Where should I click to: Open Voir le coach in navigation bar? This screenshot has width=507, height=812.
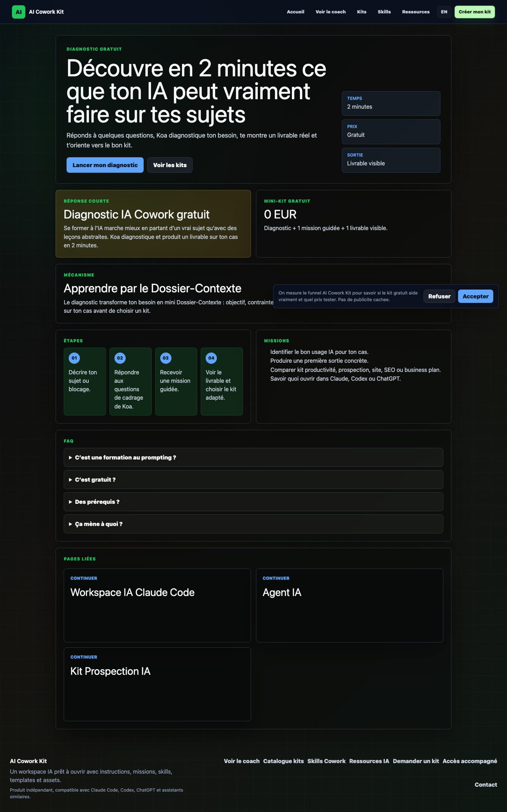click(330, 12)
